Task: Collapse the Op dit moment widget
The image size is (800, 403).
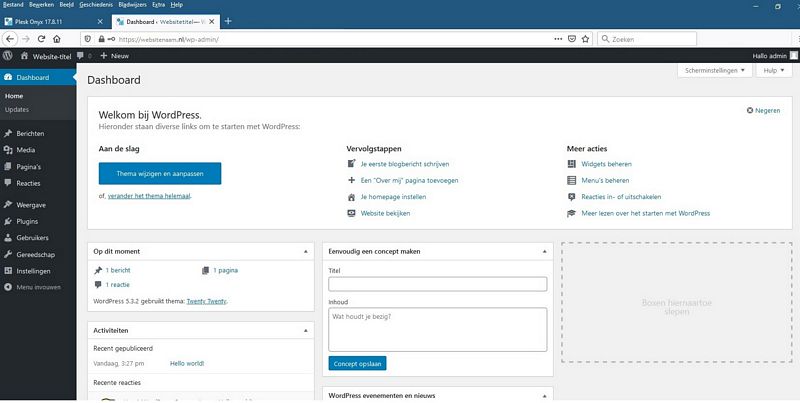Action: 306,251
